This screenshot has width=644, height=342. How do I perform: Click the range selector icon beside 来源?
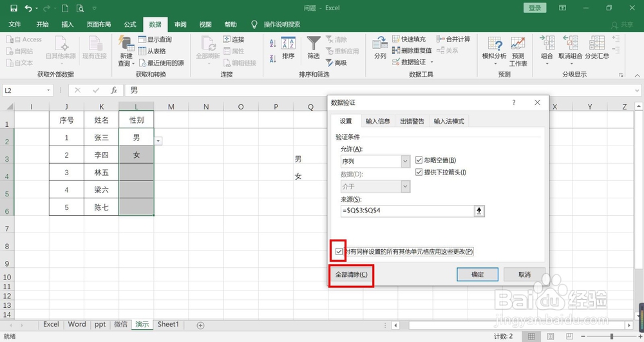(x=479, y=211)
